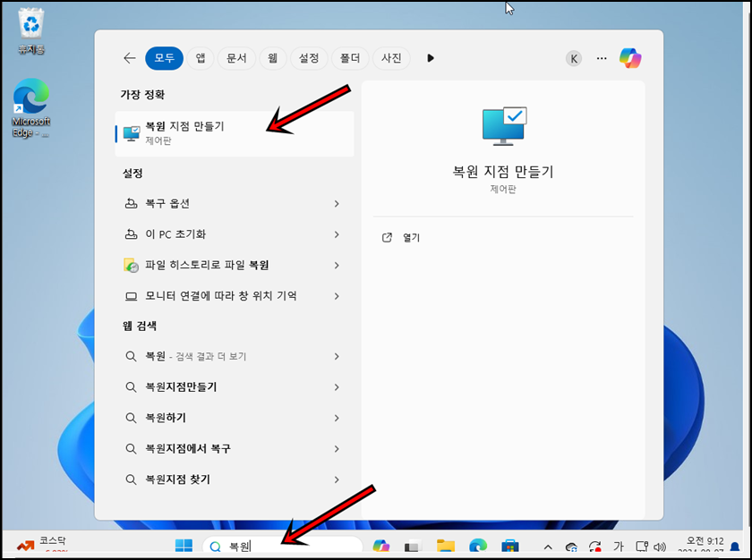Image resolution: width=752 pixels, height=560 pixels.
Task: Toggle the 가 Korean input mode indicator
Action: [x=619, y=546]
